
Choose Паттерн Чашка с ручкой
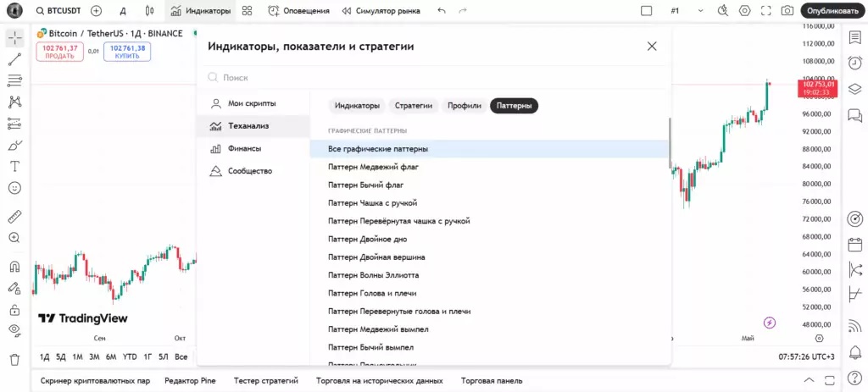pyautogui.click(x=489, y=203)
